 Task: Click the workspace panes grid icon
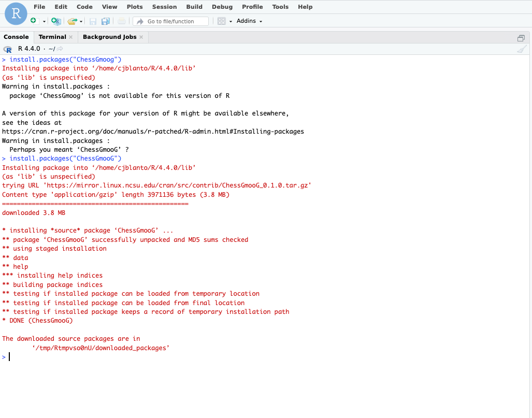pyautogui.click(x=222, y=21)
